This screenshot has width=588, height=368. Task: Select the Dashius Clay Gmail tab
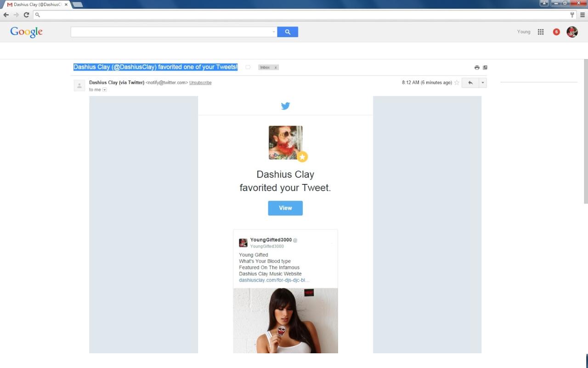tap(37, 5)
